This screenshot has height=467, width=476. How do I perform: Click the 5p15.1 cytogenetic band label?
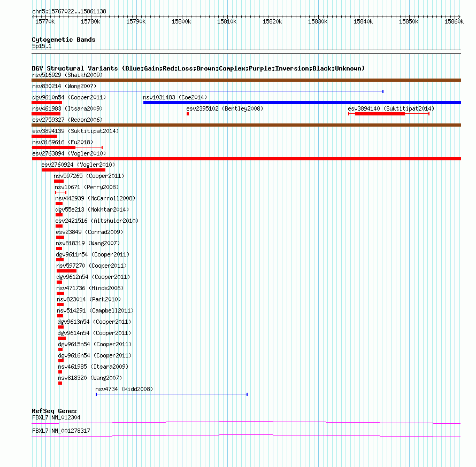click(x=42, y=46)
